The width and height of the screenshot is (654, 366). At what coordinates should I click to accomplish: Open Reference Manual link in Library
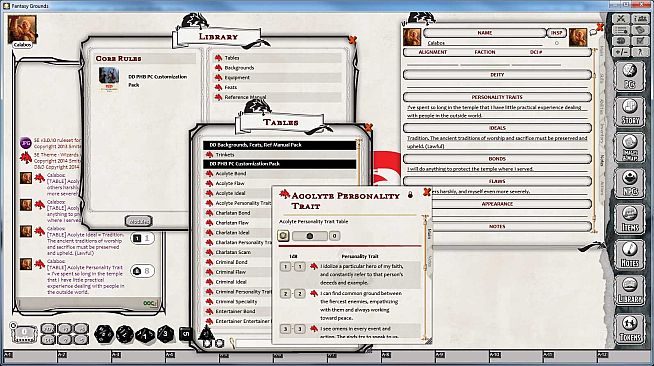point(245,97)
